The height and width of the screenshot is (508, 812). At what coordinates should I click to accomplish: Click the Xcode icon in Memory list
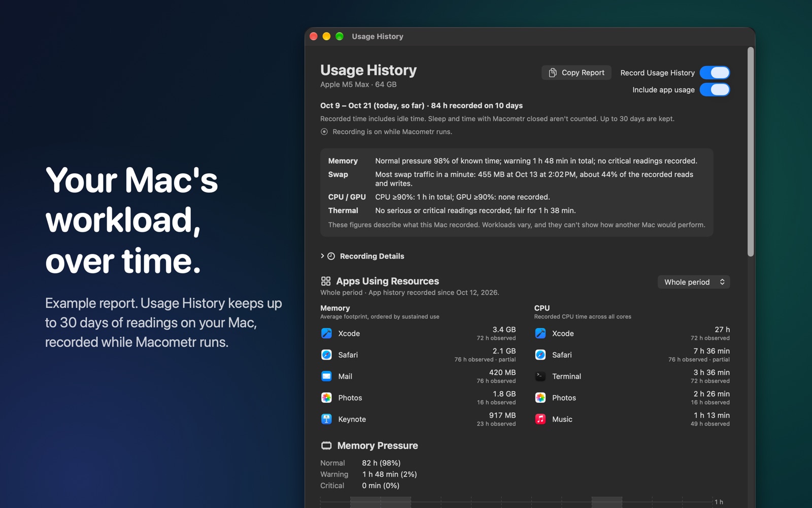click(326, 333)
